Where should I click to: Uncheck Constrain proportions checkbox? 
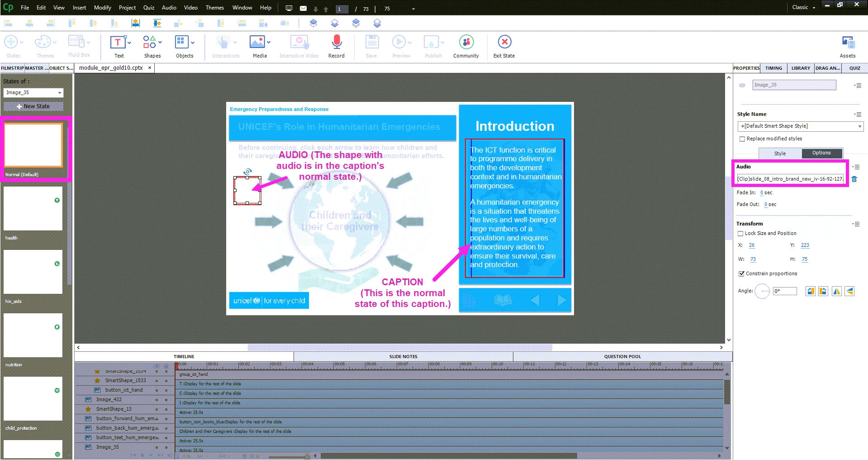click(741, 273)
